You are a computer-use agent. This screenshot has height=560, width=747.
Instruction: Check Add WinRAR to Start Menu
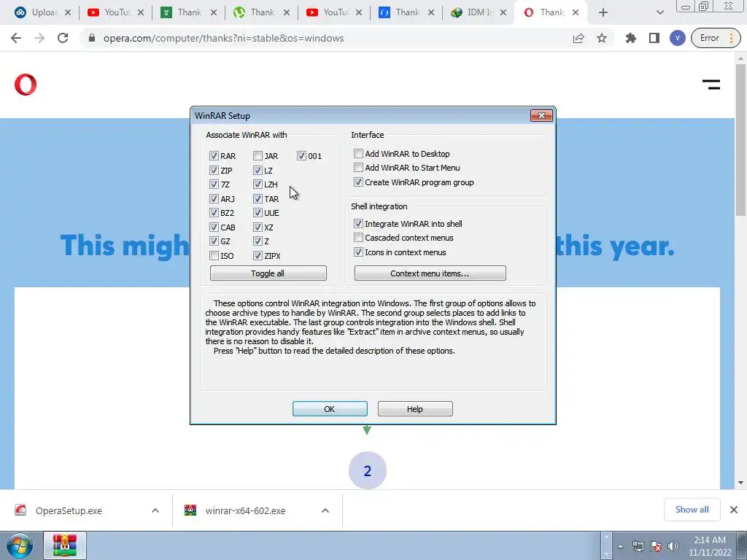pyautogui.click(x=358, y=168)
